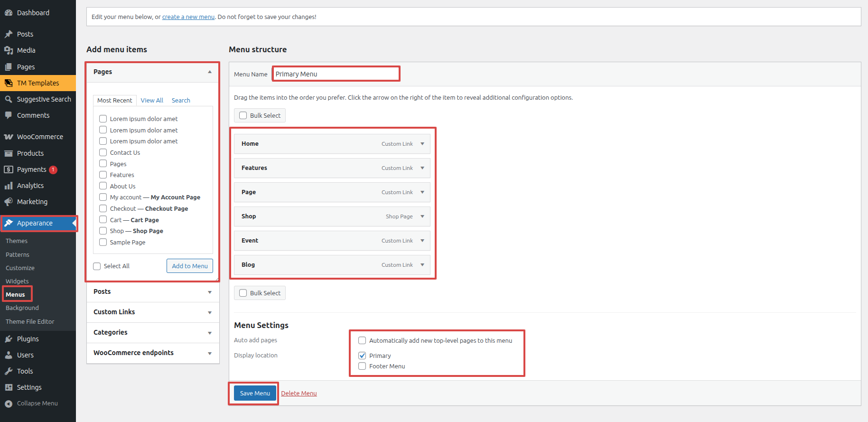
Task: Check the Contact Us page checkbox
Action: click(x=103, y=152)
